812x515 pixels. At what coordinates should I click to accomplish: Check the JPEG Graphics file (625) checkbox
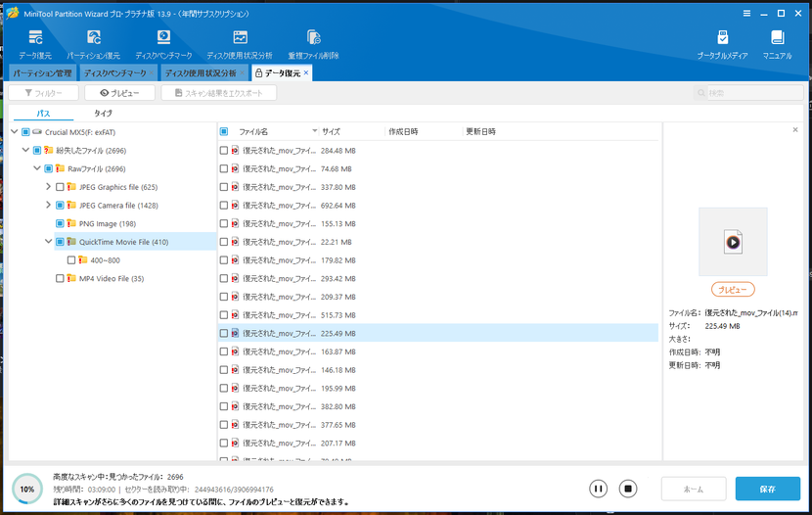[x=60, y=187]
